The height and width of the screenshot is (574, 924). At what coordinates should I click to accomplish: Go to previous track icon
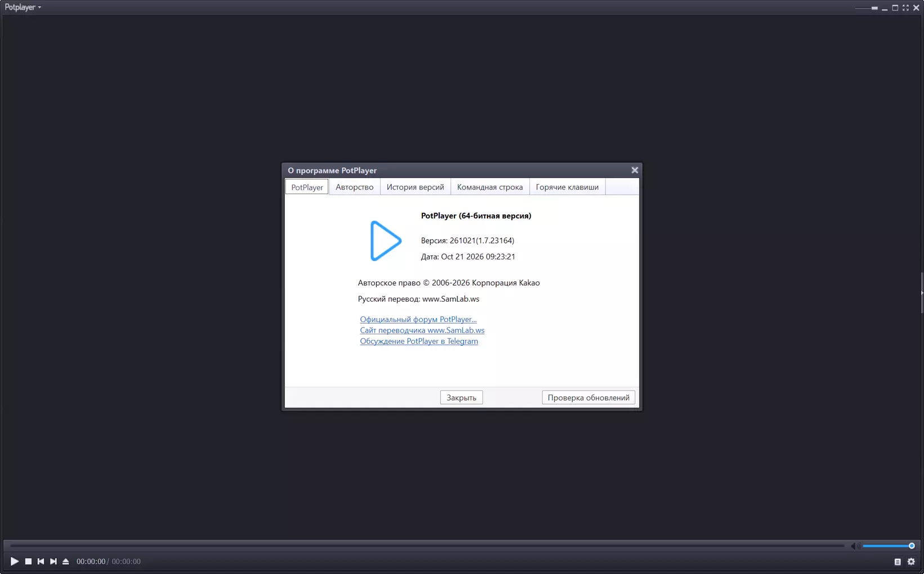click(41, 561)
